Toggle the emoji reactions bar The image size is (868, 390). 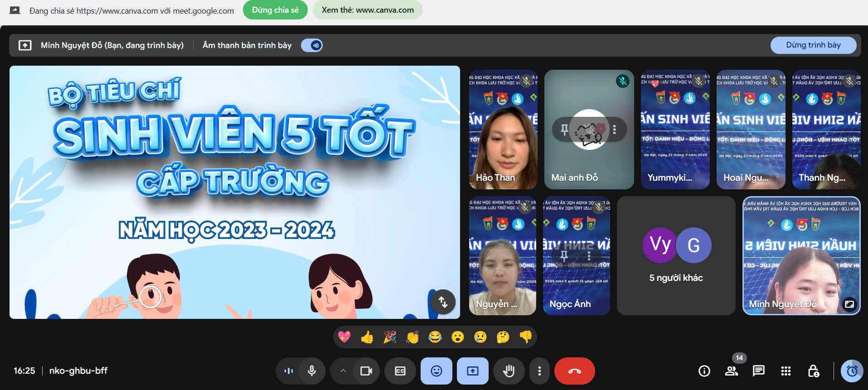436,371
